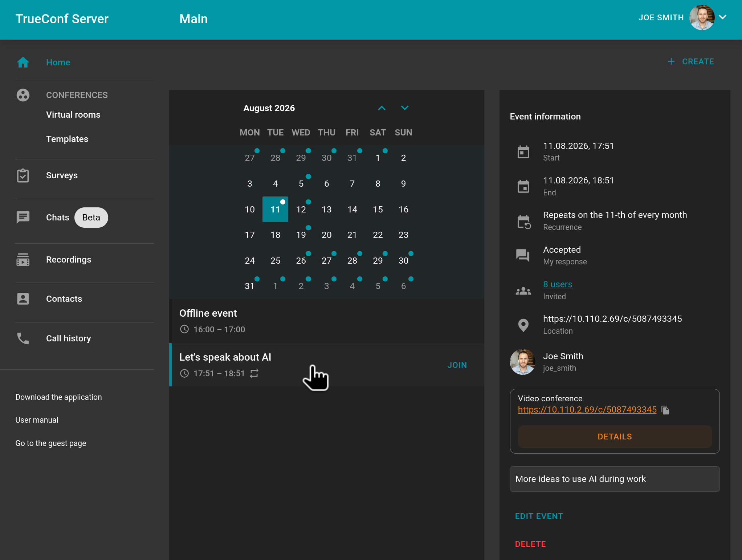Click the Invited users group icon
Image resolution: width=742 pixels, height=560 pixels.
pos(523,291)
